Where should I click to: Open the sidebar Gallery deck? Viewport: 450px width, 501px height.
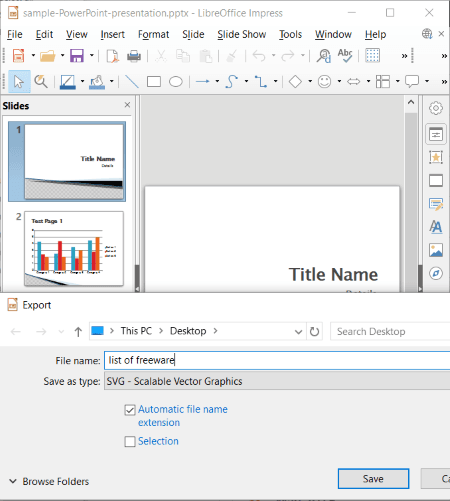(436, 250)
